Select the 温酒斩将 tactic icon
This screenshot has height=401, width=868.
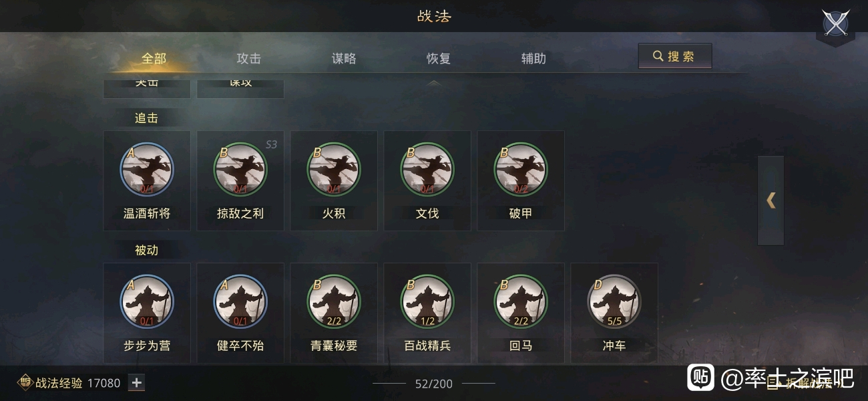[147, 169]
